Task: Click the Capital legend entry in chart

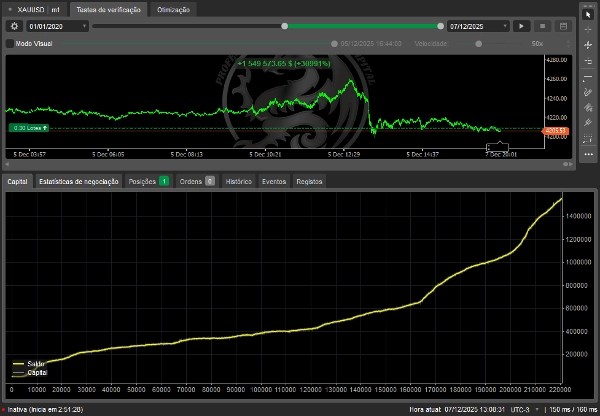Action: (x=30, y=372)
